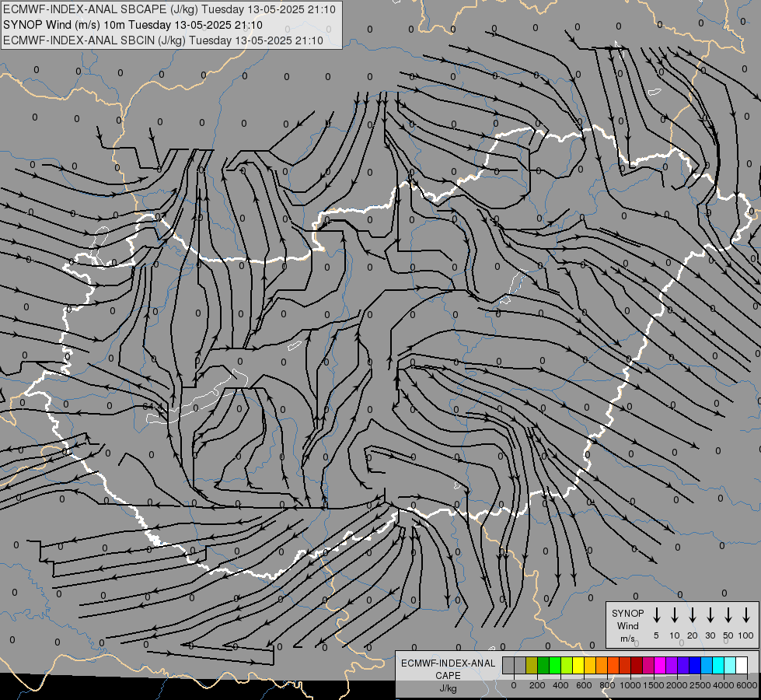Click the 2500 label on CAPE legend
The height and width of the screenshot is (700, 761).
tap(700, 685)
